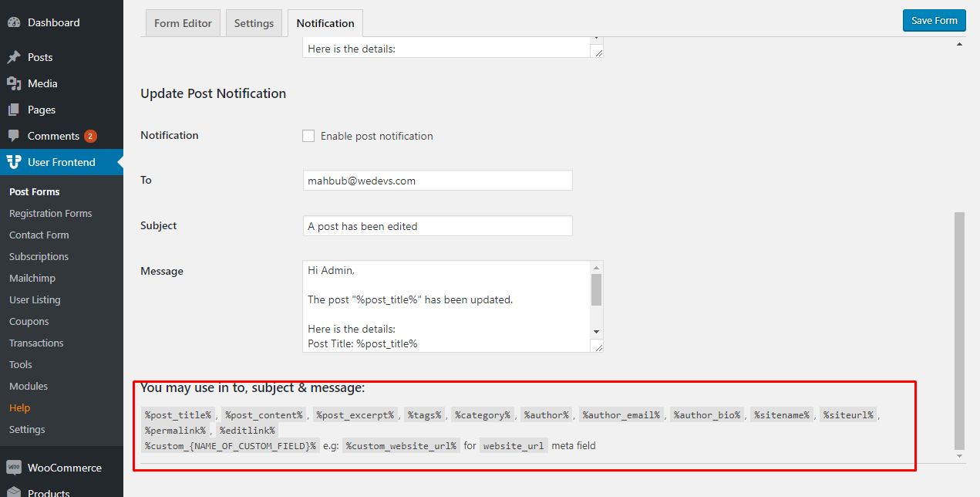Open the Settings tab
This screenshot has width=980, height=497.
(254, 23)
